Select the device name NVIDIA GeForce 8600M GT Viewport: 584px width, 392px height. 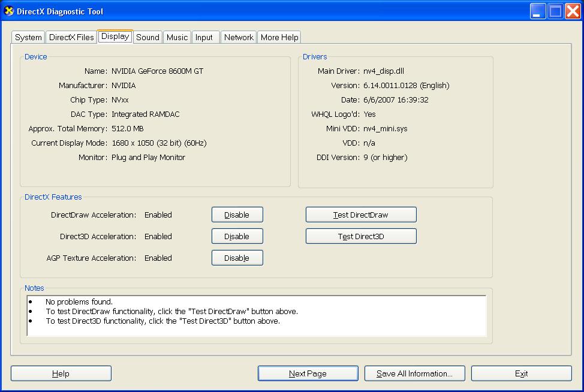coord(157,71)
